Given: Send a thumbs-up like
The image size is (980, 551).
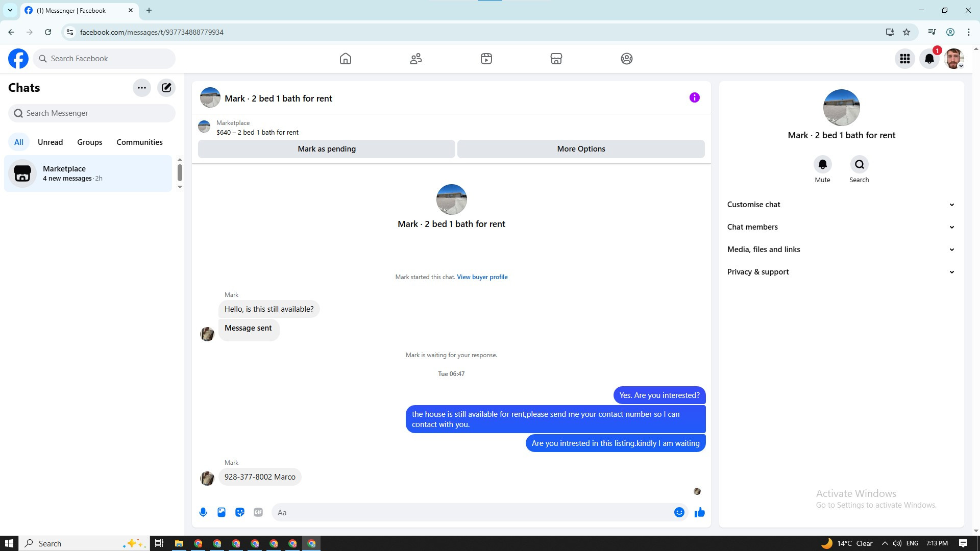Looking at the screenshot, I should pos(699,512).
